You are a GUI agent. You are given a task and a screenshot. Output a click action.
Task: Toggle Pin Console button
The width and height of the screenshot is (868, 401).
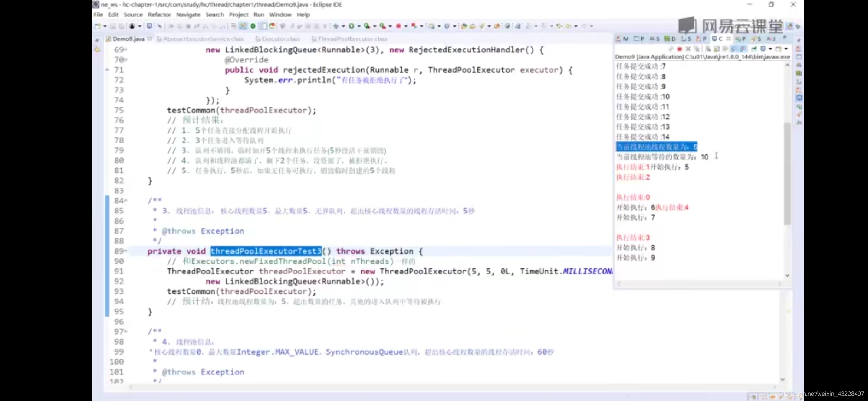[754, 49]
